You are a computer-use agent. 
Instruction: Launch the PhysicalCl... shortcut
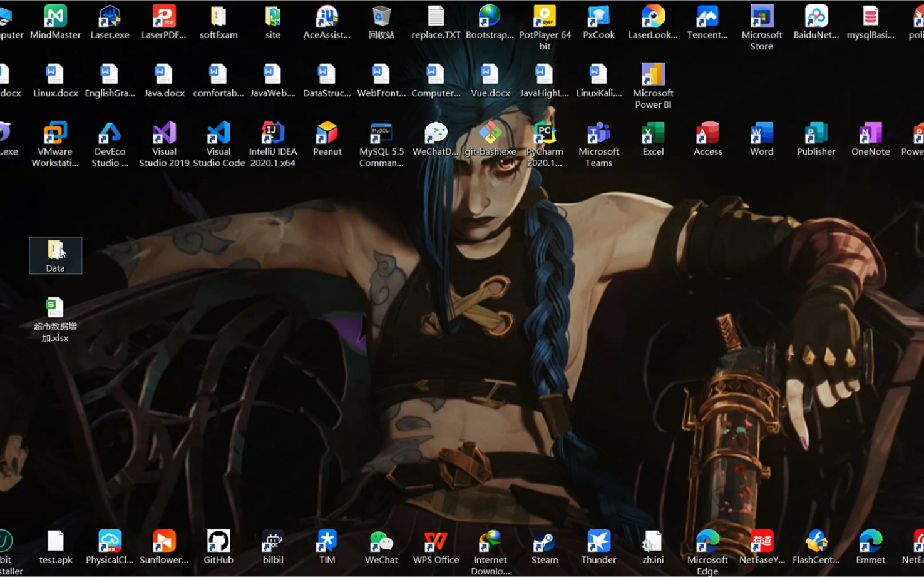click(x=110, y=547)
